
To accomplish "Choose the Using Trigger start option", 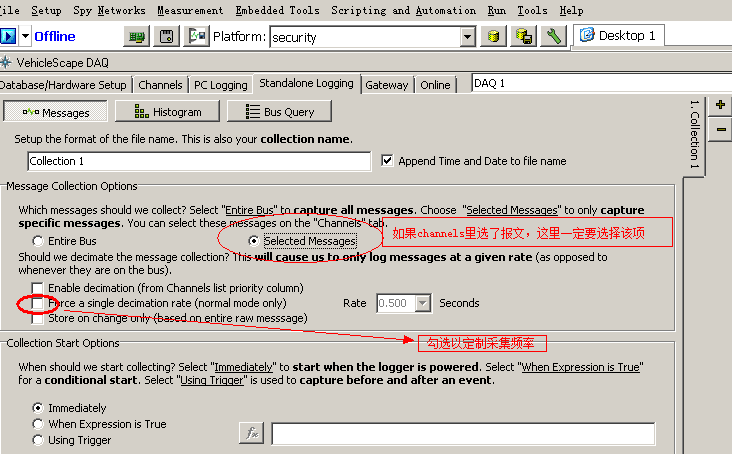I will (x=38, y=440).
